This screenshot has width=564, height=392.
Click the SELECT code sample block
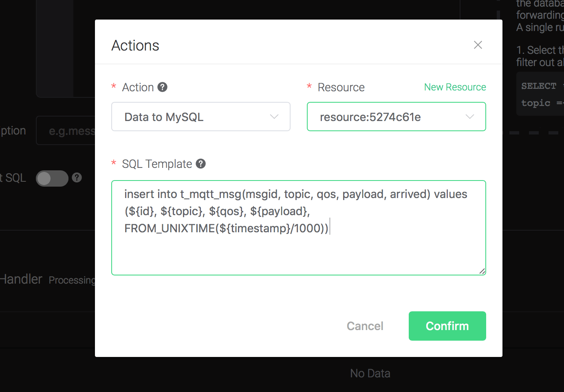[541, 94]
